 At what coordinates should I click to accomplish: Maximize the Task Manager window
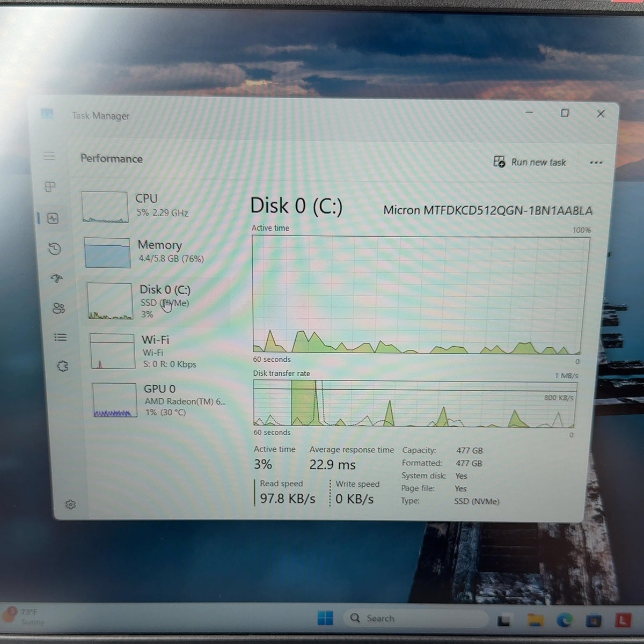pos(565,113)
